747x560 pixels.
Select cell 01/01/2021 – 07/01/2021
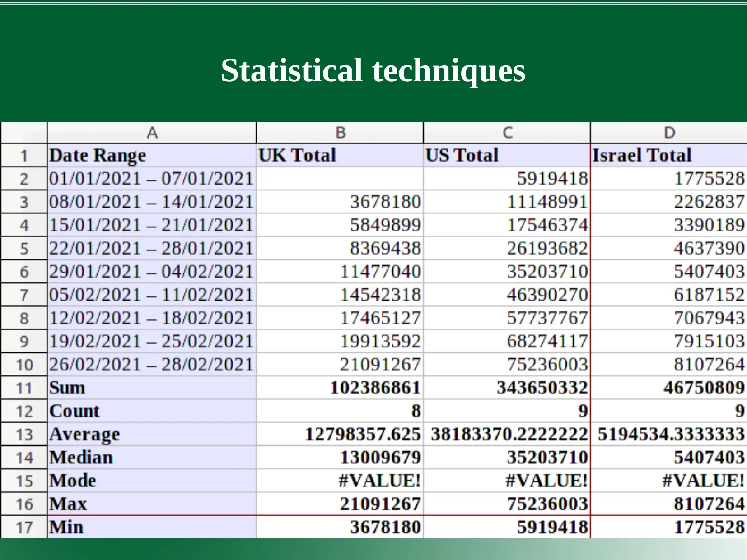coord(152,179)
